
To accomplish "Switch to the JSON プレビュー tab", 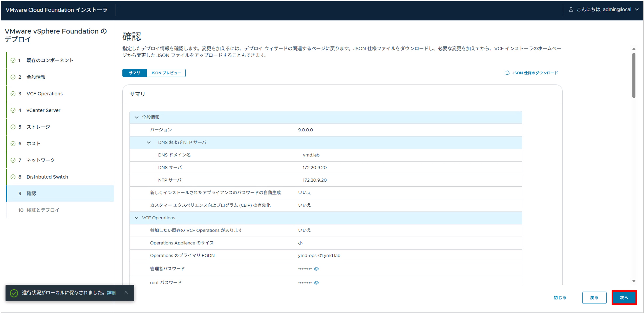I will (x=166, y=73).
